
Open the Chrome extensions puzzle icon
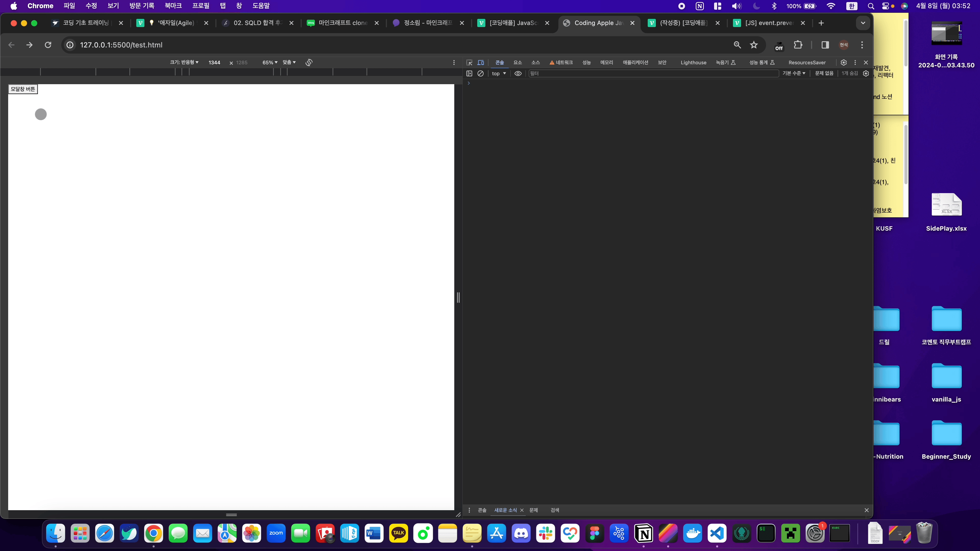[798, 45]
